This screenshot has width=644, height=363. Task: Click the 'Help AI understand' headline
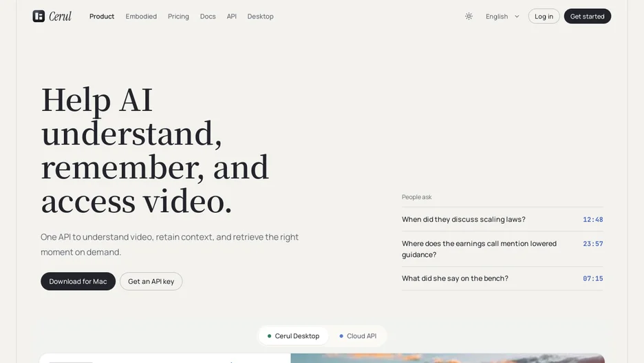click(155, 150)
